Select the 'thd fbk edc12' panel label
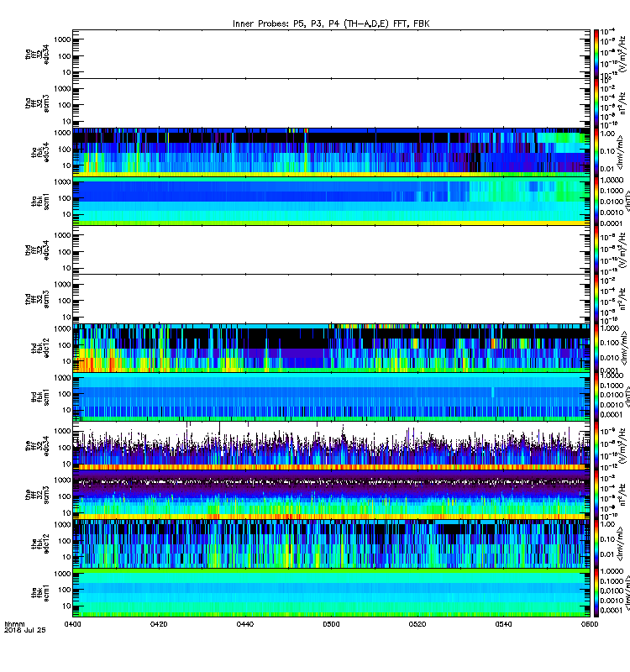 (x=40, y=348)
